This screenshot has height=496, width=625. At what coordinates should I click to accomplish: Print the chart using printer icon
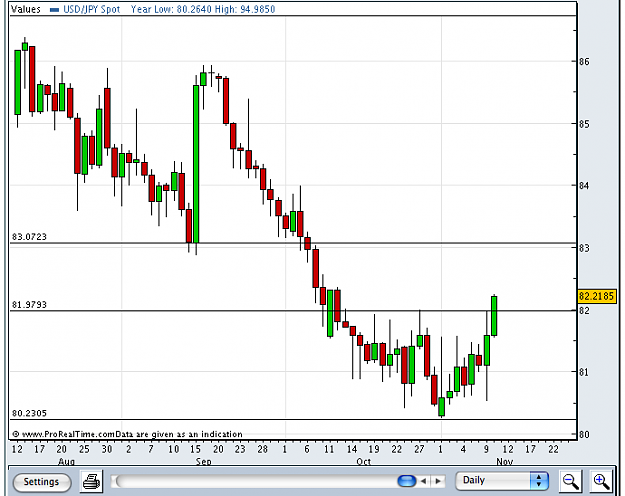click(92, 481)
